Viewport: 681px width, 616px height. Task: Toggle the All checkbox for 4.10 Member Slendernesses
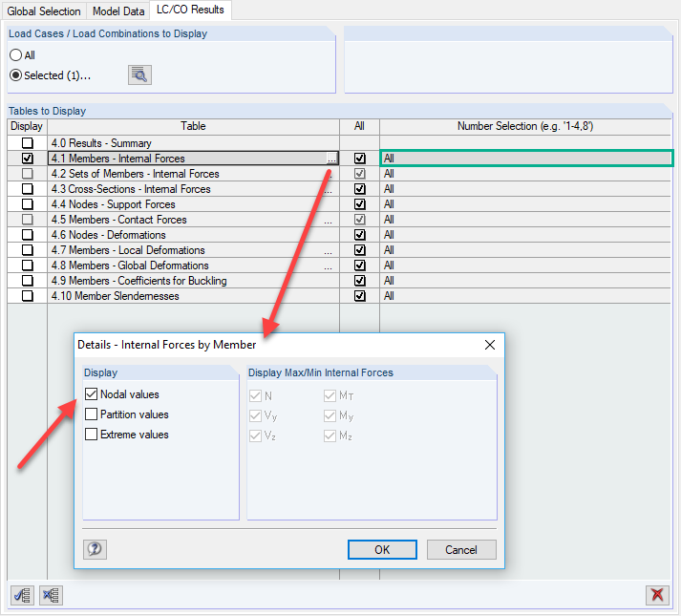coord(360,296)
